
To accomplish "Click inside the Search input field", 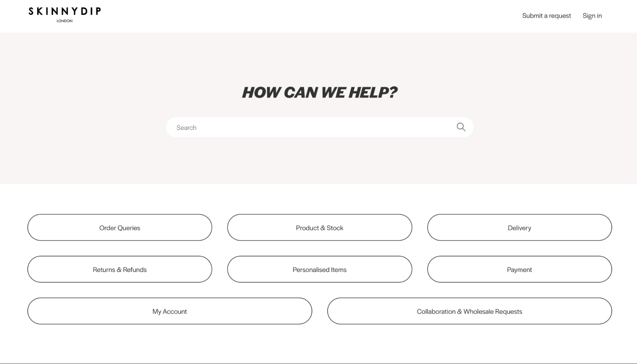I will [x=319, y=127].
